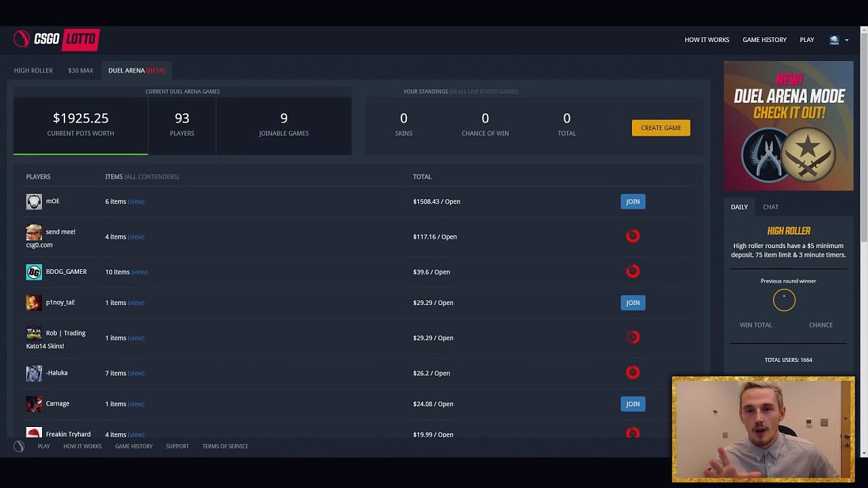Screen dimensions: 868x488
Task: Switch to the High Roller tab
Action: click(33, 70)
